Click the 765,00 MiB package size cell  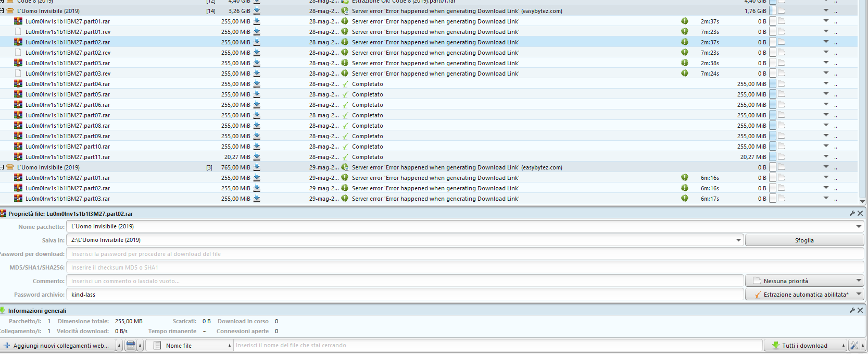(x=235, y=167)
